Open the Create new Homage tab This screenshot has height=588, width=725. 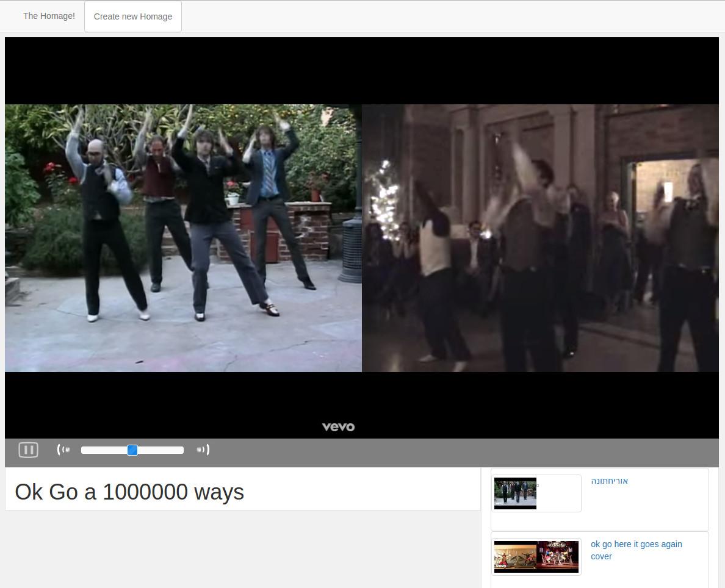[x=132, y=16]
